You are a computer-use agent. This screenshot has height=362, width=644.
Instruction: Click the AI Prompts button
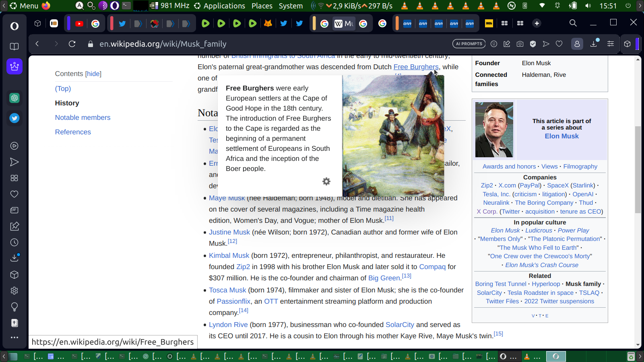(469, 44)
